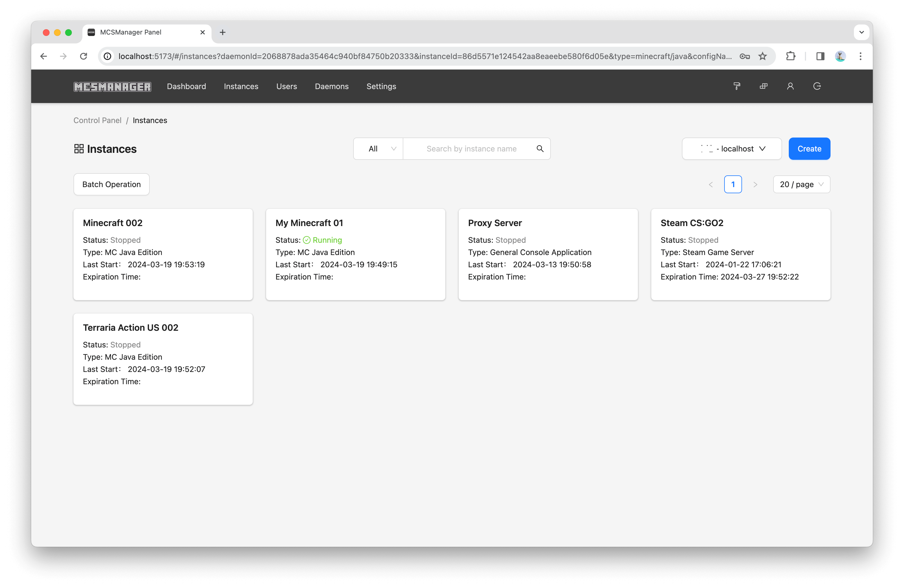The height and width of the screenshot is (588, 904).
Task: Expand the 20 per page selector dropdown
Action: (802, 184)
